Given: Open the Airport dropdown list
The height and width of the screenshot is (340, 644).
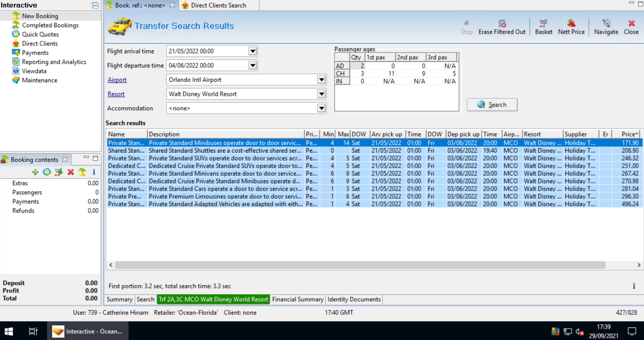Looking at the screenshot, I should click(321, 80).
